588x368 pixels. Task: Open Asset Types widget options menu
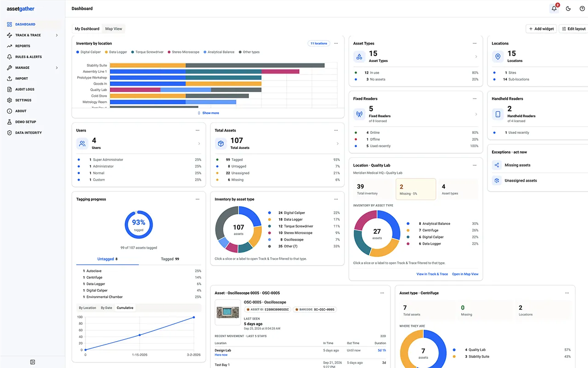475,43
